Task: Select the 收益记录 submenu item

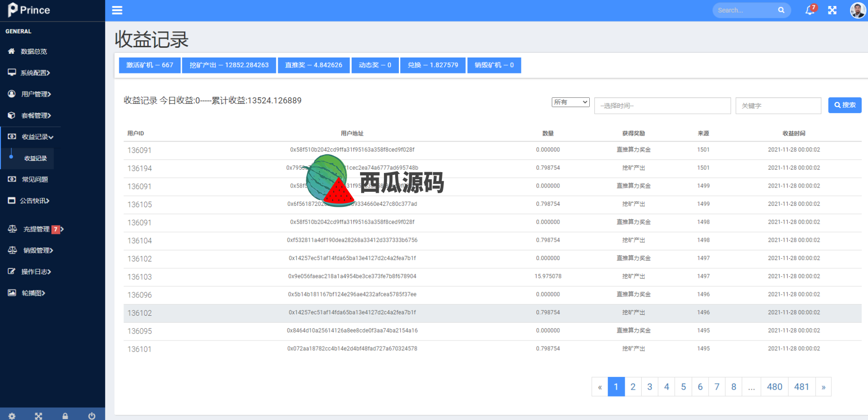Action: pos(36,159)
